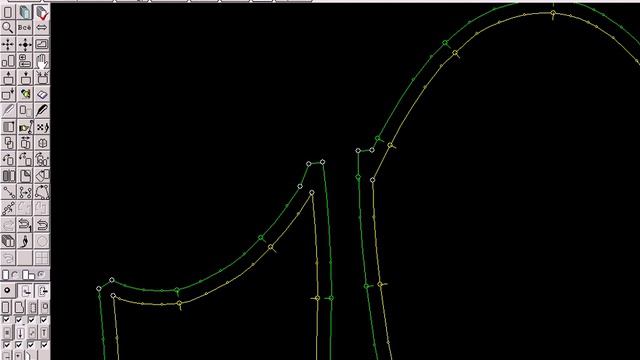Click the rotate 90 degrees icon
Viewport: 640px width, 360px height.
point(25,160)
